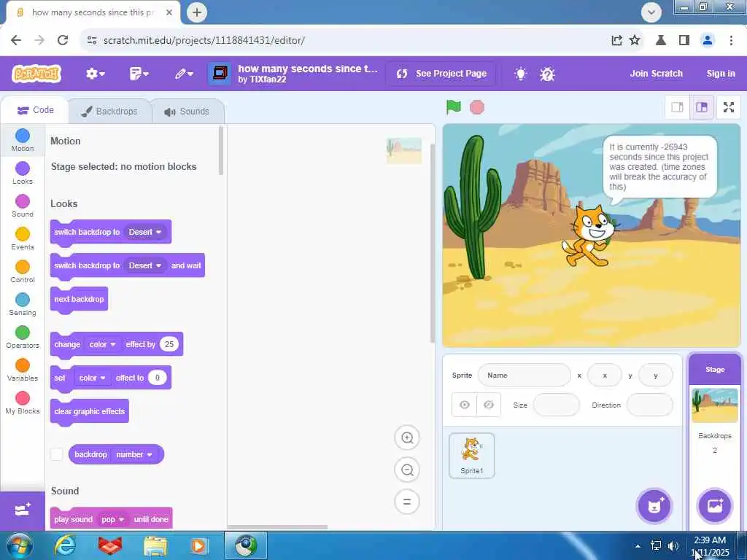
Task: Click See Project Page button
Action: [x=441, y=74]
